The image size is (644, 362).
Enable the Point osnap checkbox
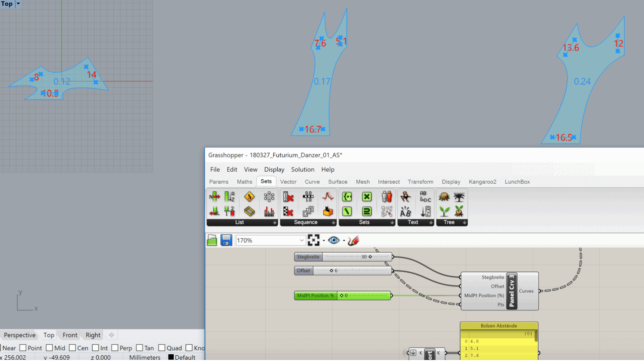click(x=23, y=348)
